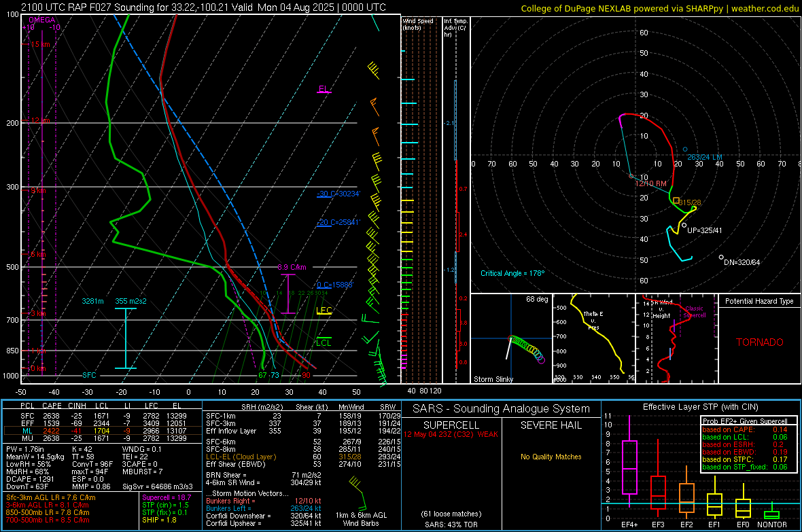Click the red TORNADO hazard text
Screen dimensions: 802x532
[x=760, y=342]
